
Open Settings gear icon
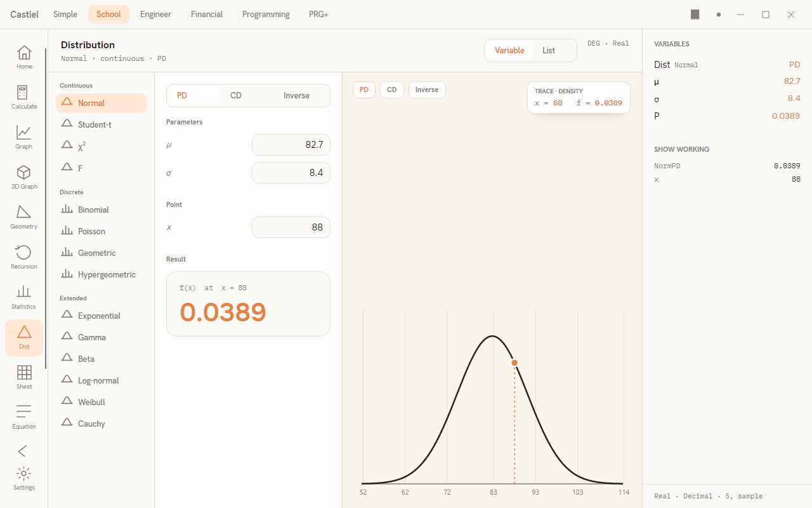24,478
